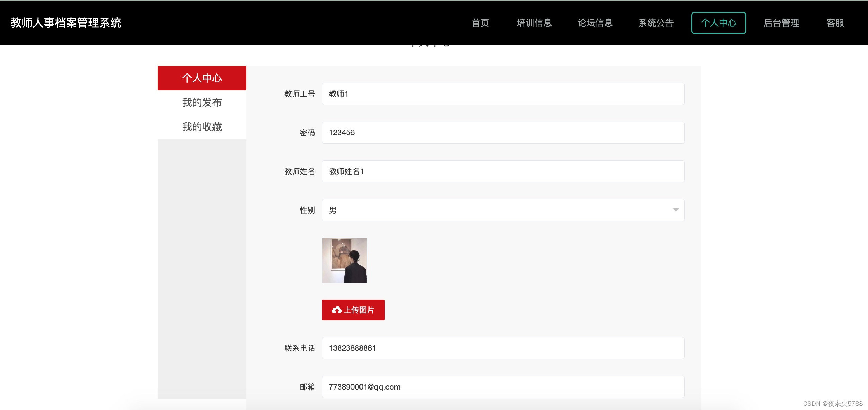
Task: Click the cloud upload icon
Action: [x=337, y=310]
